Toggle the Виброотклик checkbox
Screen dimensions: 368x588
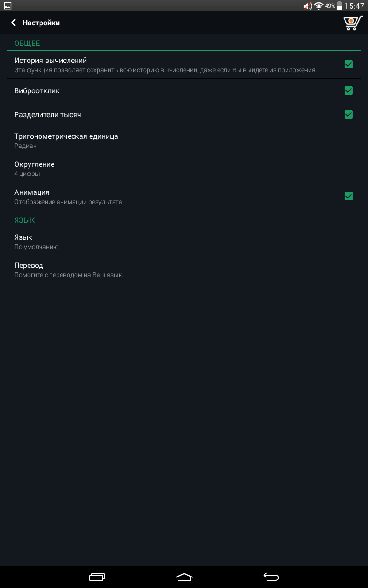[349, 90]
